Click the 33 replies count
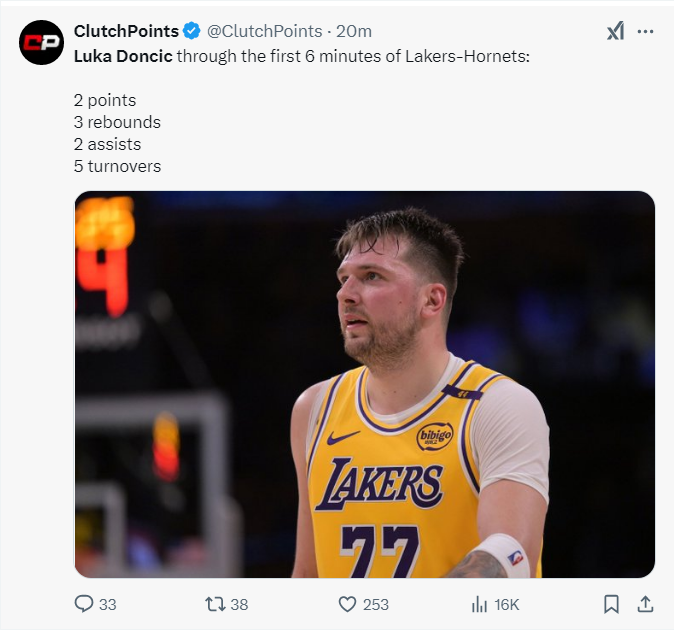Image resolution: width=674 pixels, height=630 pixels. [108, 604]
